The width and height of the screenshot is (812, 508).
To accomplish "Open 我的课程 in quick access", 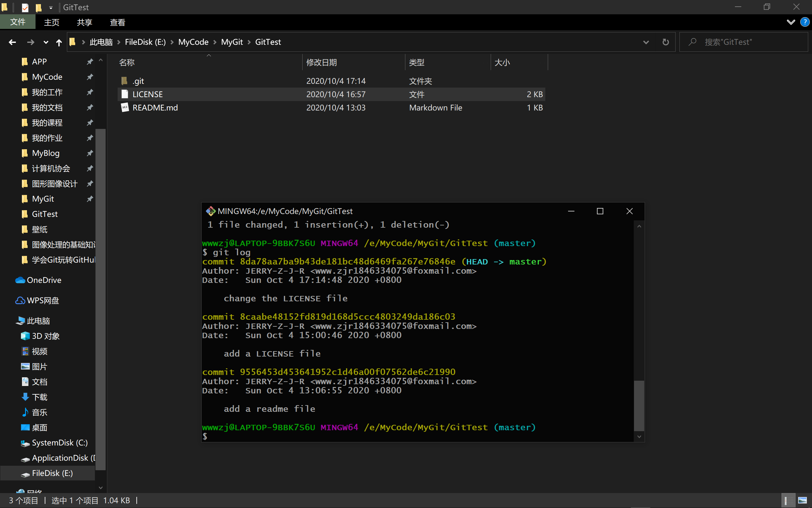I will click(x=47, y=123).
